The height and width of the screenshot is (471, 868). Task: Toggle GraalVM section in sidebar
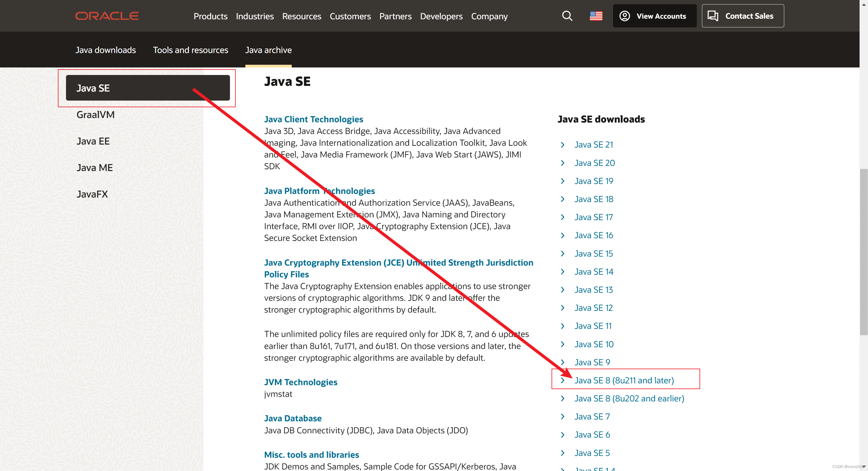coord(95,114)
